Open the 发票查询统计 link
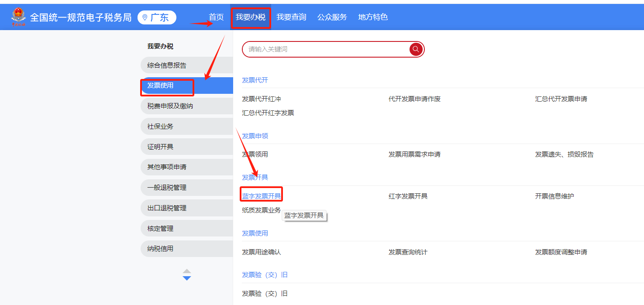 [x=408, y=252]
